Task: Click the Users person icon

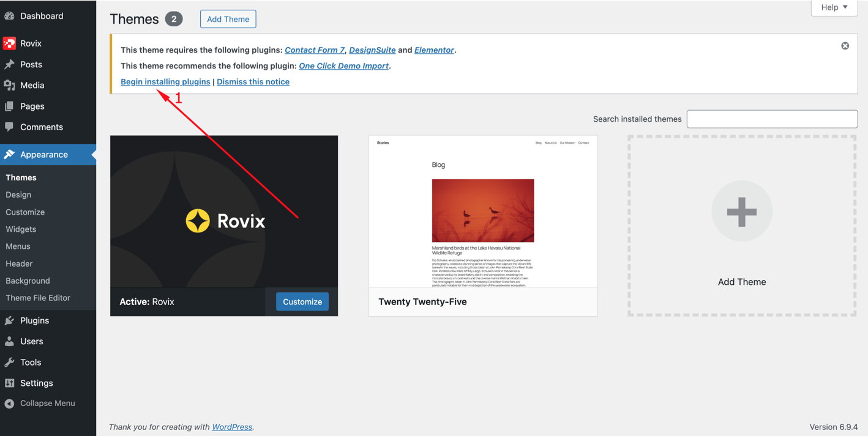Action: click(9, 341)
